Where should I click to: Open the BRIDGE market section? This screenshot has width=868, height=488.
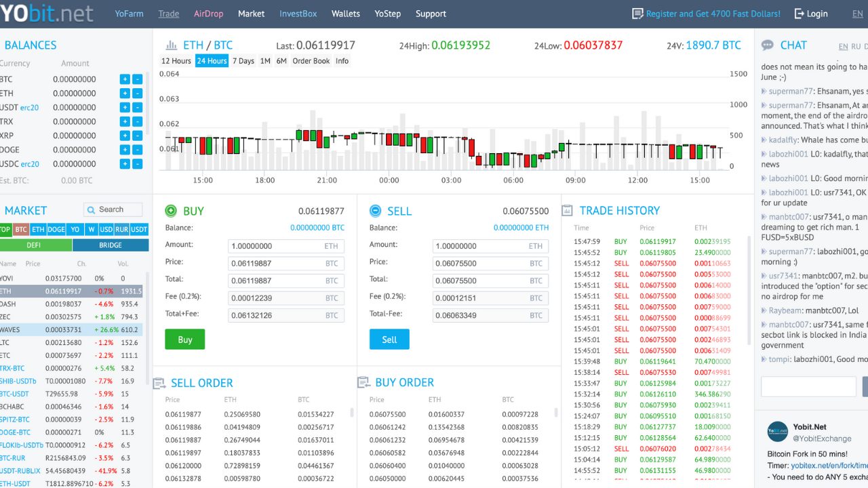click(x=111, y=245)
